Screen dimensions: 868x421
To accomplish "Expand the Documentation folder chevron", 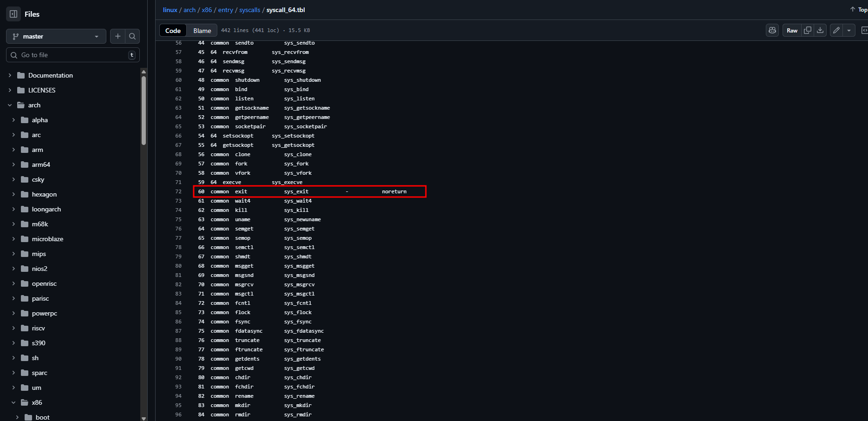I will pyautogui.click(x=10, y=75).
